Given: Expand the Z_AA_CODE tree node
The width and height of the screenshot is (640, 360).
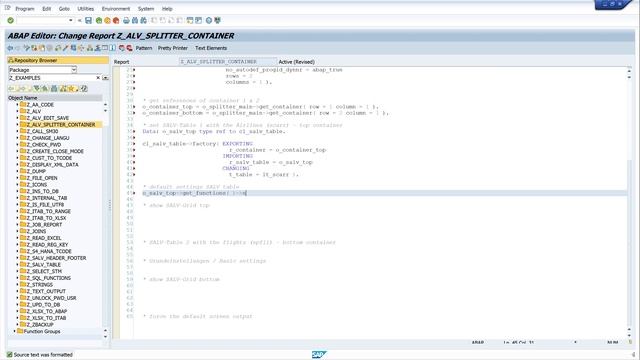Looking at the screenshot, I should 17,104.
